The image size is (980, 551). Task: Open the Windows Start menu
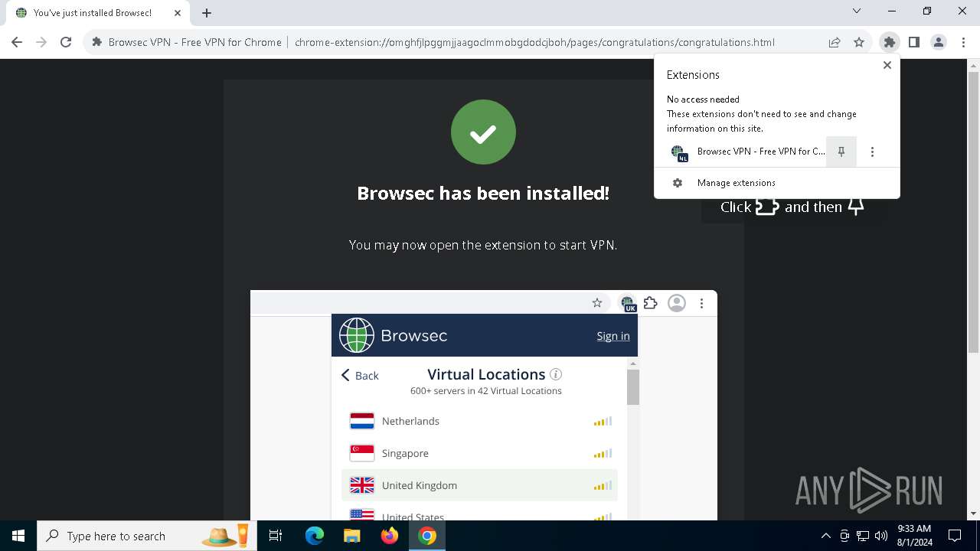(x=18, y=536)
